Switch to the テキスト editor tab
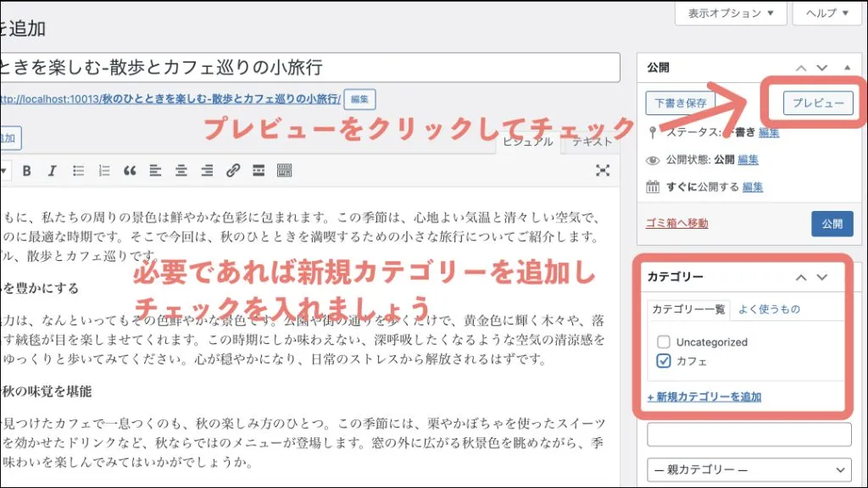Viewport: 868px width, 488px height. 592,141
